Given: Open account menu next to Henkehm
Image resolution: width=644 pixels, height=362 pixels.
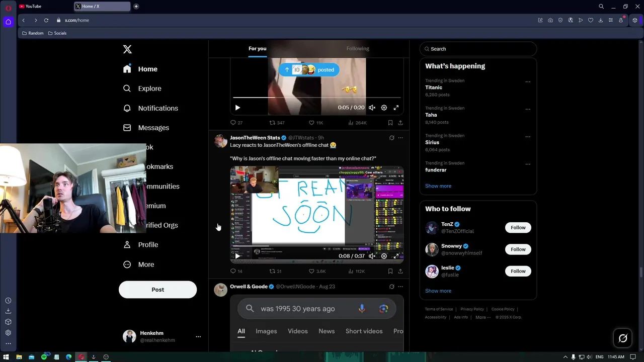Looking at the screenshot, I should pyautogui.click(x=198, y=337).
